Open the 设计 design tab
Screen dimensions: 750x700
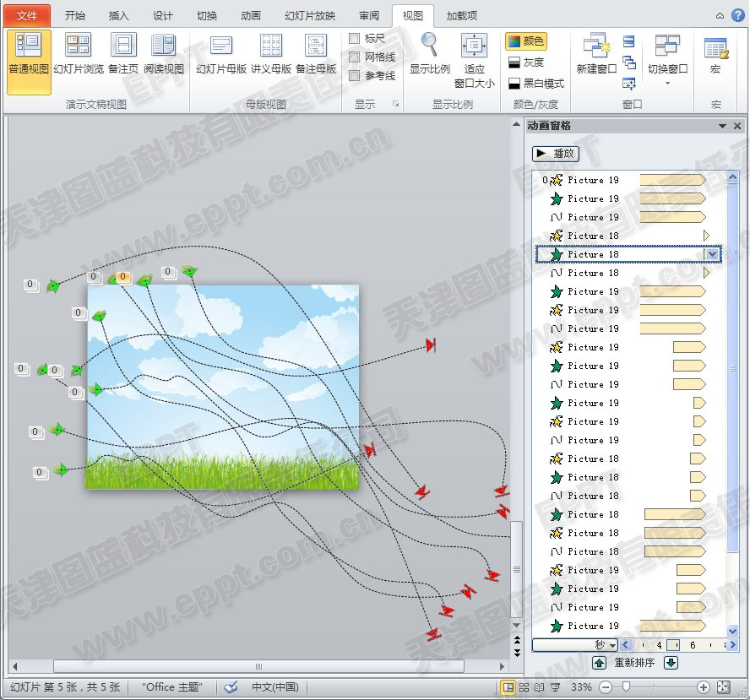[163, 16]
